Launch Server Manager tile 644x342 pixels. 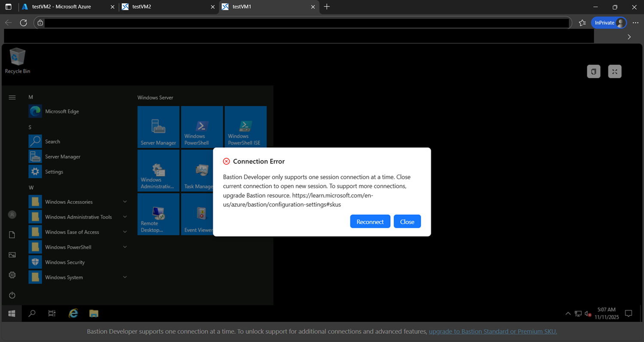pos(158,127)
